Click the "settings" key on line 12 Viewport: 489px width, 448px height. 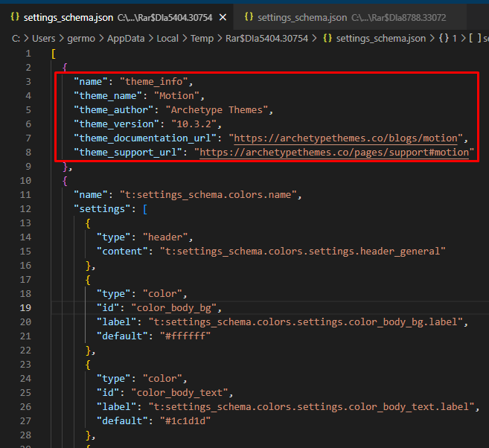(102, 209)
